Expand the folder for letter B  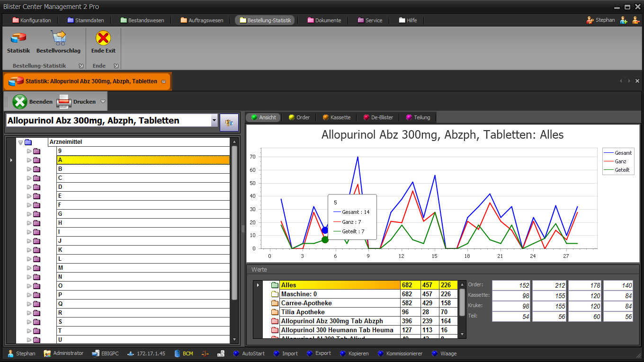pos(29,169)
